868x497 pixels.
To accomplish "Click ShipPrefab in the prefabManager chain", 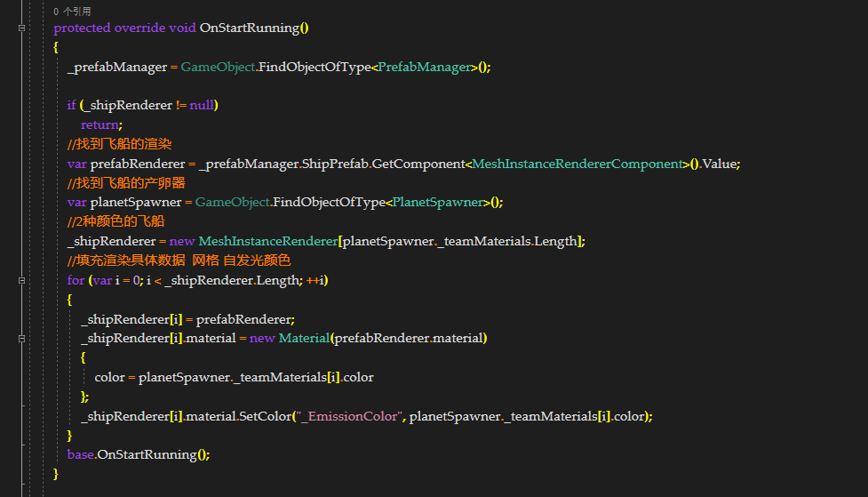I will (336, 164).
